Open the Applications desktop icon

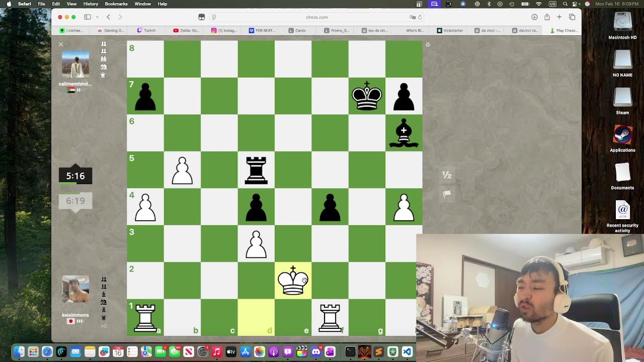click(622, 138)
